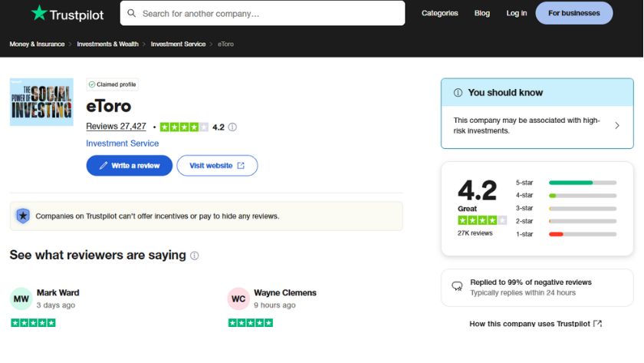644x363 pixels.
Task: Open eToro profile image thumbnail
Action: pos(41,102)
